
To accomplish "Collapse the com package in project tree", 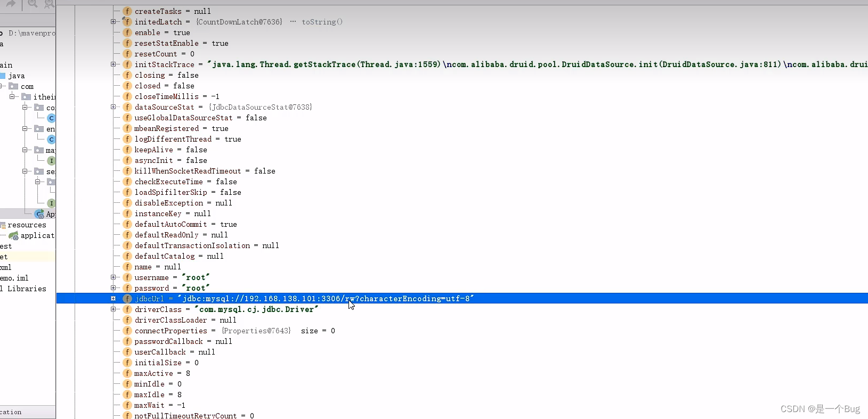I will coord(2,86).
